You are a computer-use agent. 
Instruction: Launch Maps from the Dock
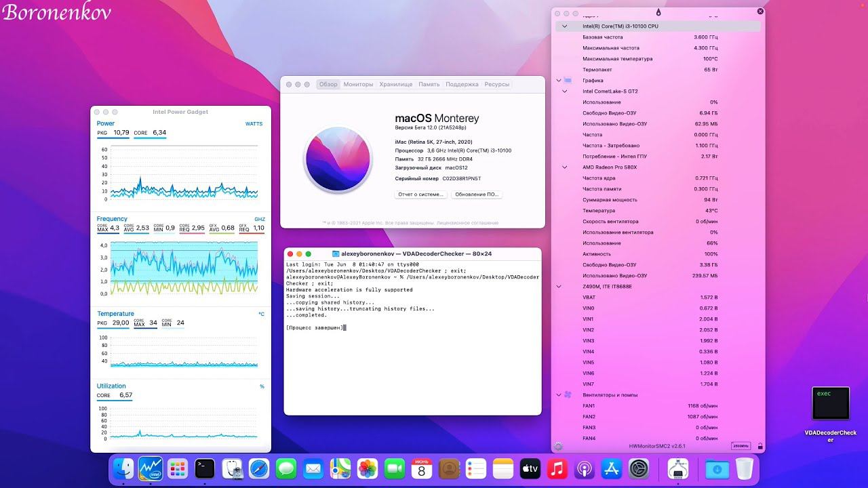[340, 468]
